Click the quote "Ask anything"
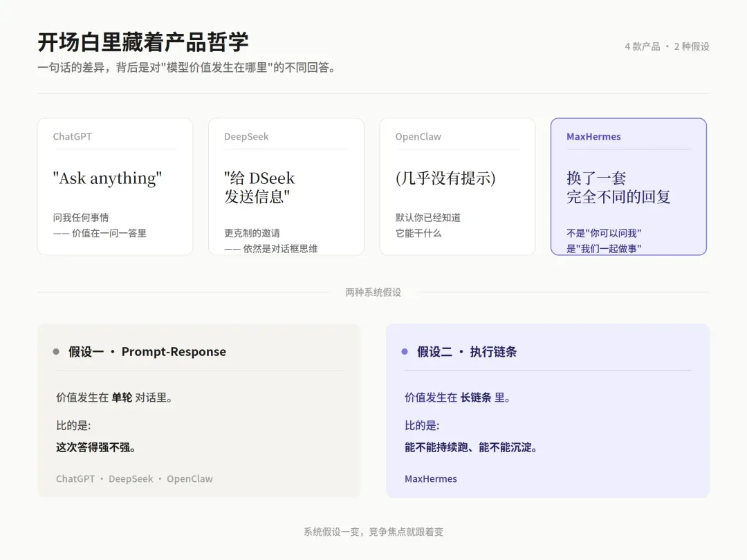 (107, 178)
